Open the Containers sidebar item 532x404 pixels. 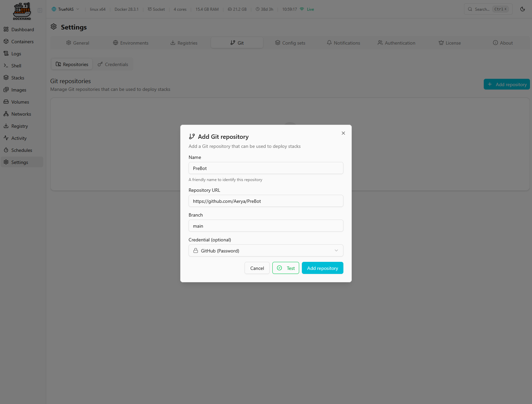(x=22, y=42)
